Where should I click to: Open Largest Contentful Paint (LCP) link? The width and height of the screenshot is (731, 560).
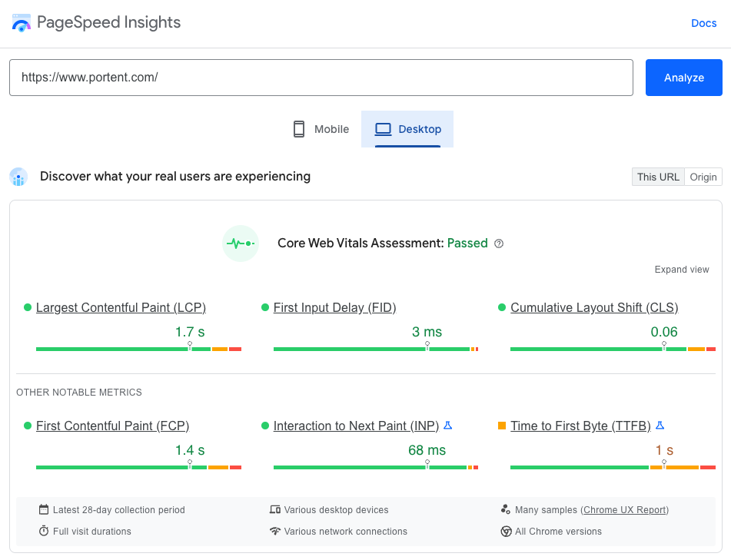tap(121, 307)
